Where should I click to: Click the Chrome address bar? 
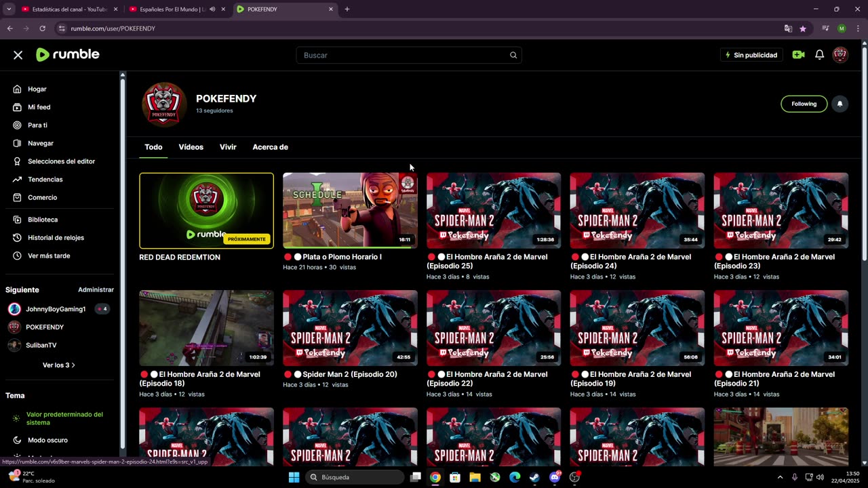click(x=417, y=28)
